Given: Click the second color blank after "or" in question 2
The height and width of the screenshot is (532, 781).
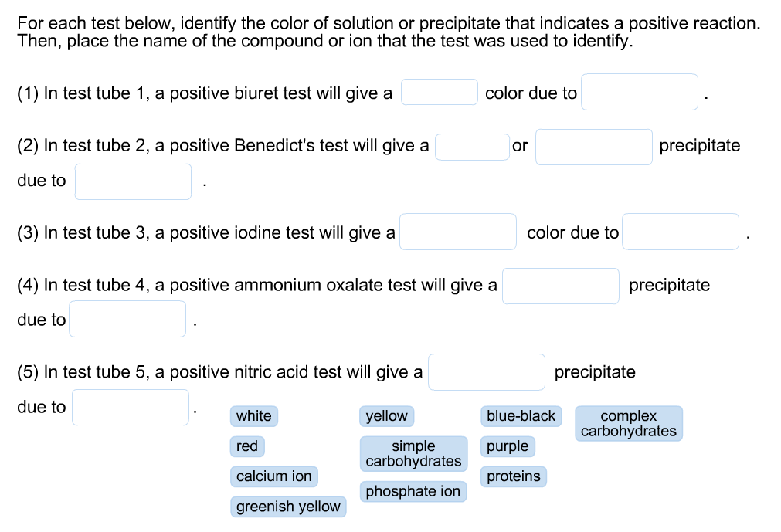Looking at the screenshot, I should pos(593,147).
